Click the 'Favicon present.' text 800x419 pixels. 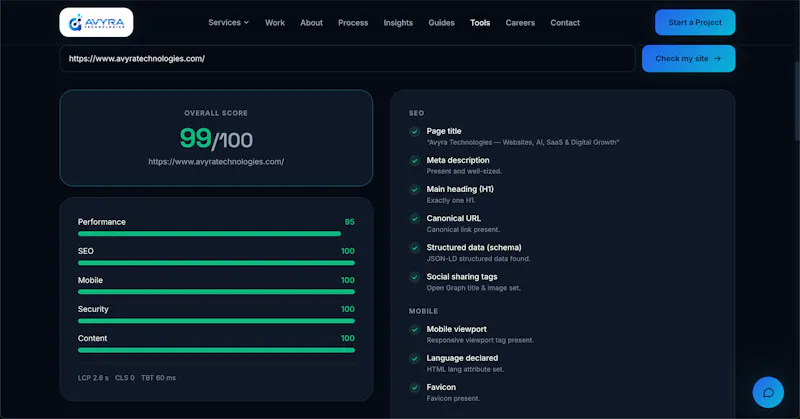pos(453,399)
